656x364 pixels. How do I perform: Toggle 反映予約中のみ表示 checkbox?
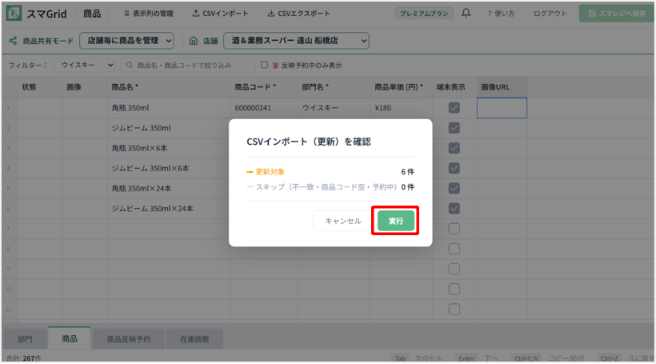tap(264, 65)
